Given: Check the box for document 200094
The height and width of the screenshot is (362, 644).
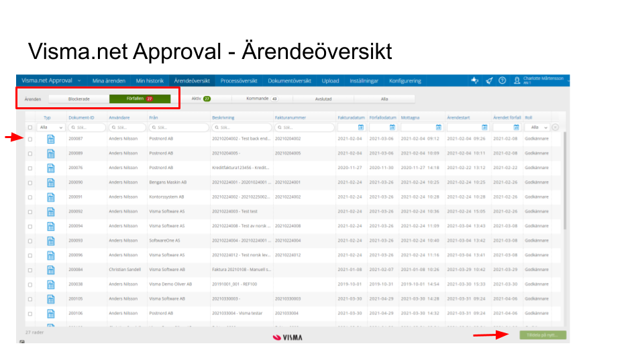Looking at the screenshot, I should (x=30, y=227).
